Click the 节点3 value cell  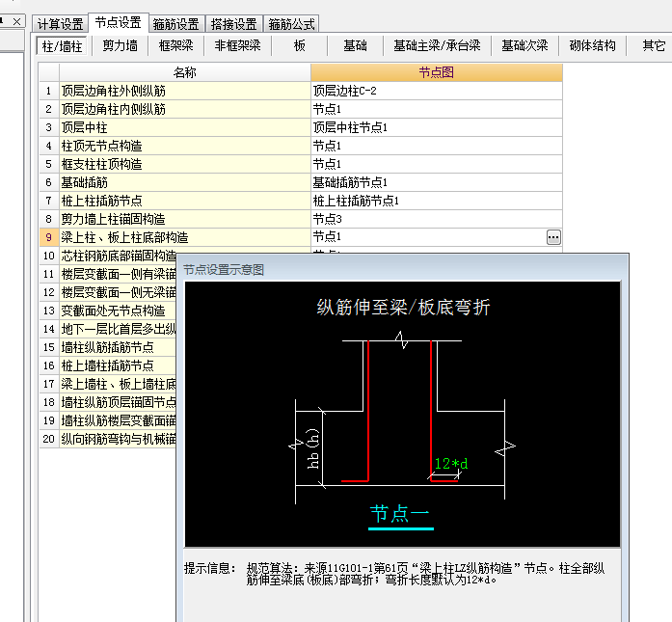tap(437, 219)
